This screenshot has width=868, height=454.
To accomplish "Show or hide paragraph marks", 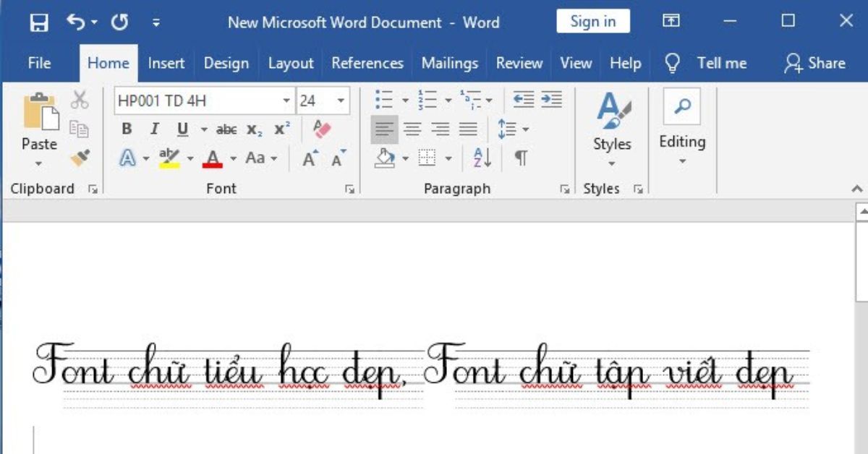I will pos(521,158).
